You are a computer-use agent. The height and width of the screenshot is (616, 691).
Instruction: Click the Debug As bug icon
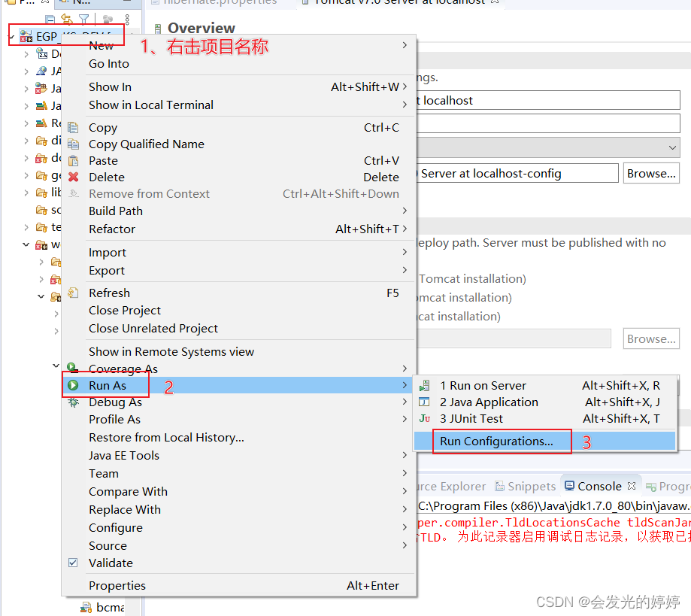click(x=73, y=402)
